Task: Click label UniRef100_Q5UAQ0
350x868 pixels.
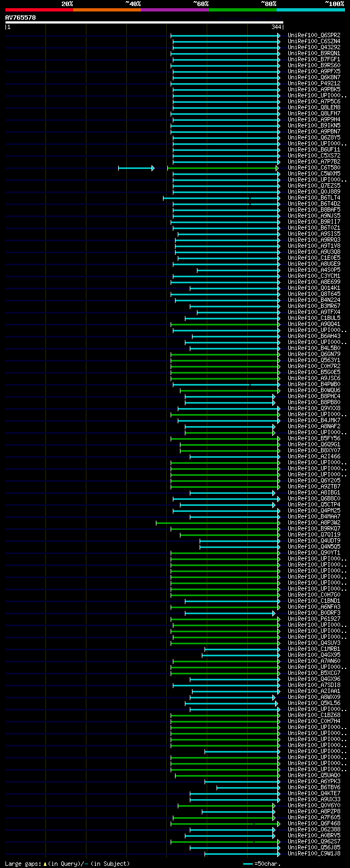Action: [x=314, y=775]
